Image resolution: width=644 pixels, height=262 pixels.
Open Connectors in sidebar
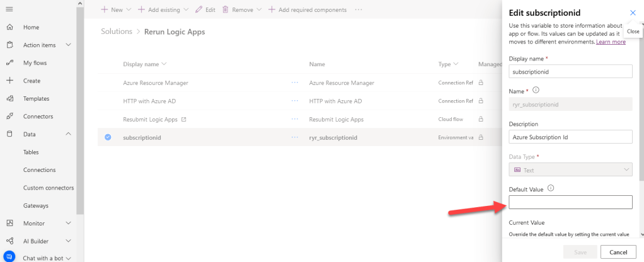38,117
